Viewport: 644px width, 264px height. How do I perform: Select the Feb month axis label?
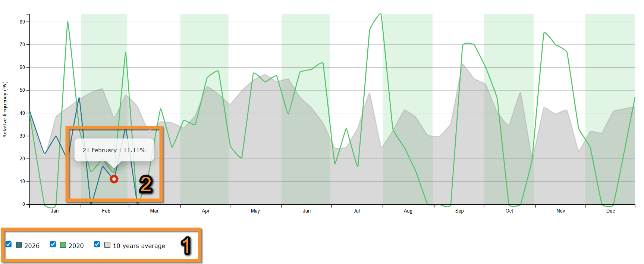pyautogui.click(x=106, y=211)
